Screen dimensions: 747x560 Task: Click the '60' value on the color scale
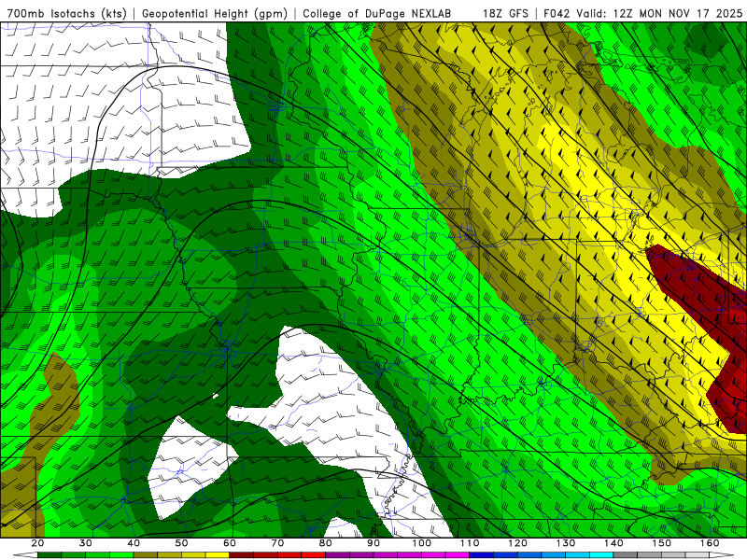click(x=230, y=543)
